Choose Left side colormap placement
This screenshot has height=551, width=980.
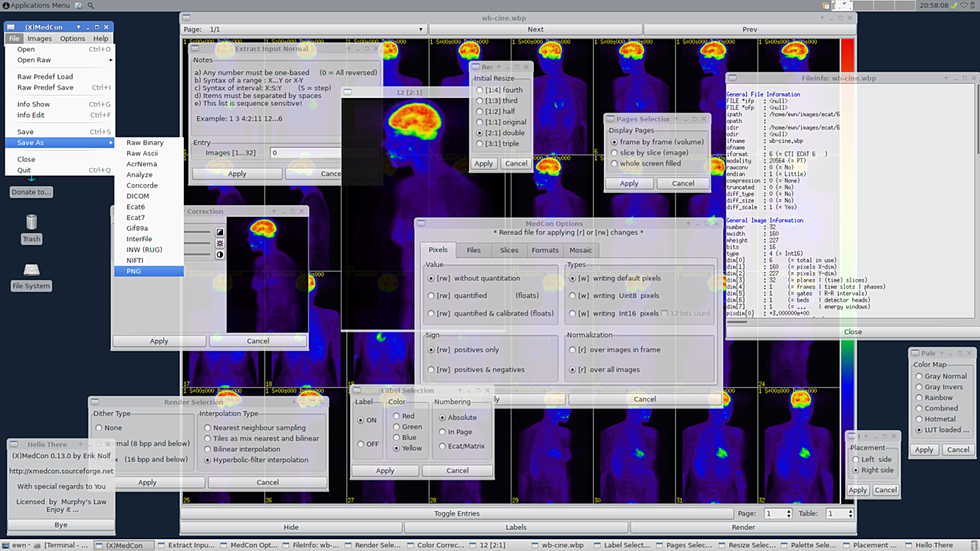[x=856, y=460]
